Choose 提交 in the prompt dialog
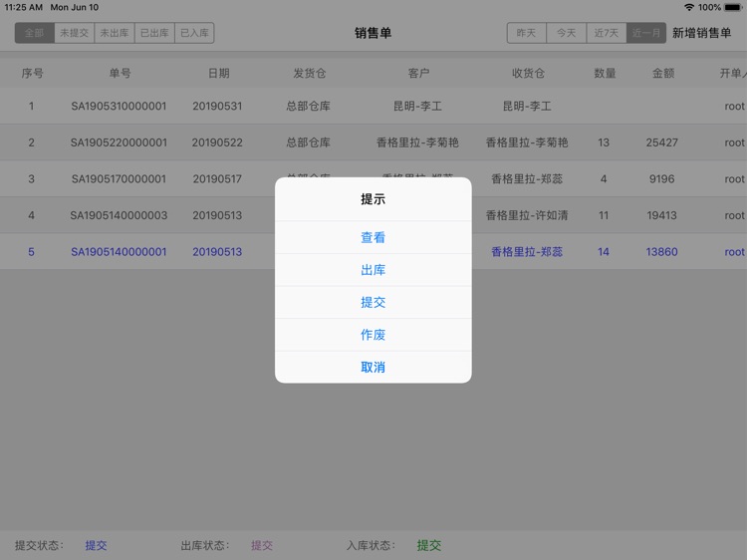This screenshot has width=747, height=560. pos(373,302)
